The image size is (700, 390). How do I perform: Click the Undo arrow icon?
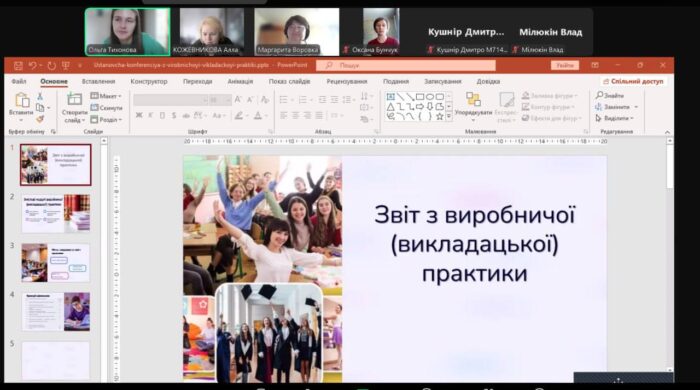[32, 66]
